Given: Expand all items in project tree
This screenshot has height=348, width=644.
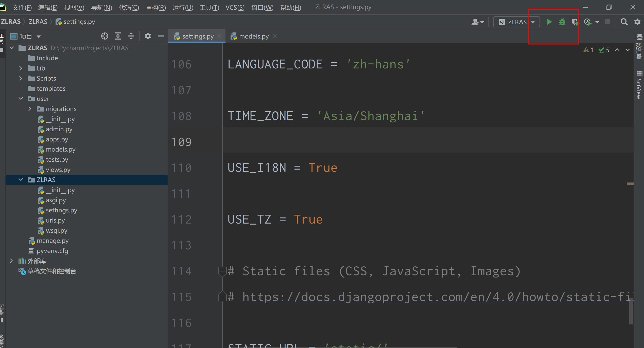Looking at the screenshot, I should pyautogui.click(x=118, y=36).
